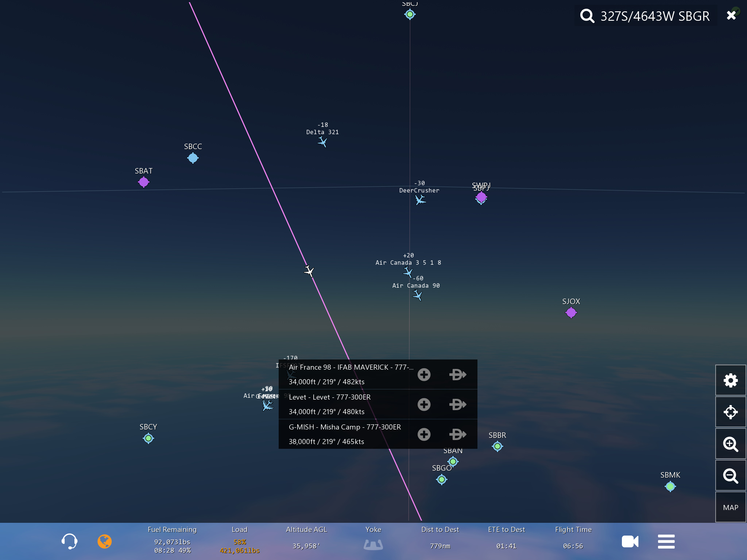Screen dimensions: 747x560
Task: Zoom out on the map
Action: (730, 475)
